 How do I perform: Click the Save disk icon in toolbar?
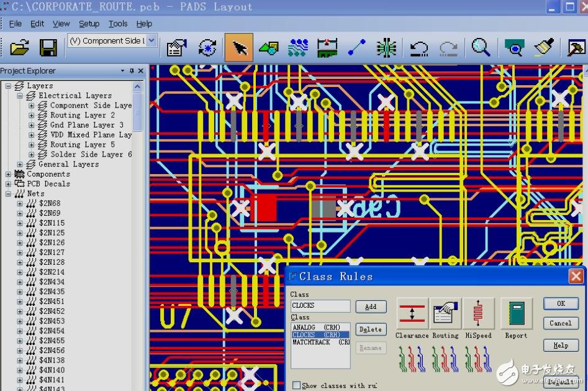click(48, 48)
